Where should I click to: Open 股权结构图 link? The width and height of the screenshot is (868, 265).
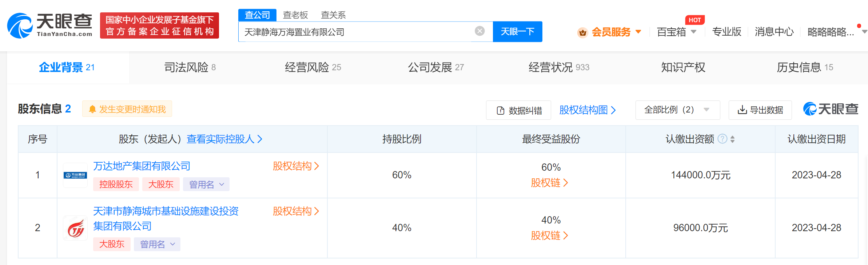[x=587, y=110]
